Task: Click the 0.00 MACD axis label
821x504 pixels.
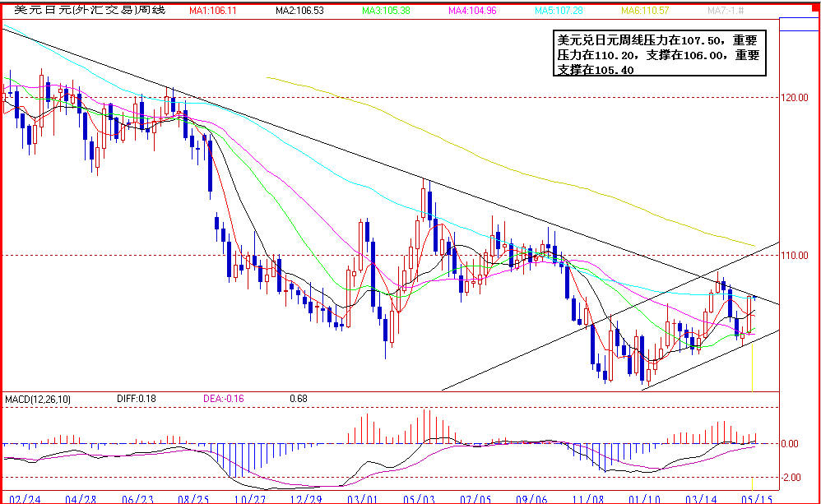Action: (x=790, y=444)
